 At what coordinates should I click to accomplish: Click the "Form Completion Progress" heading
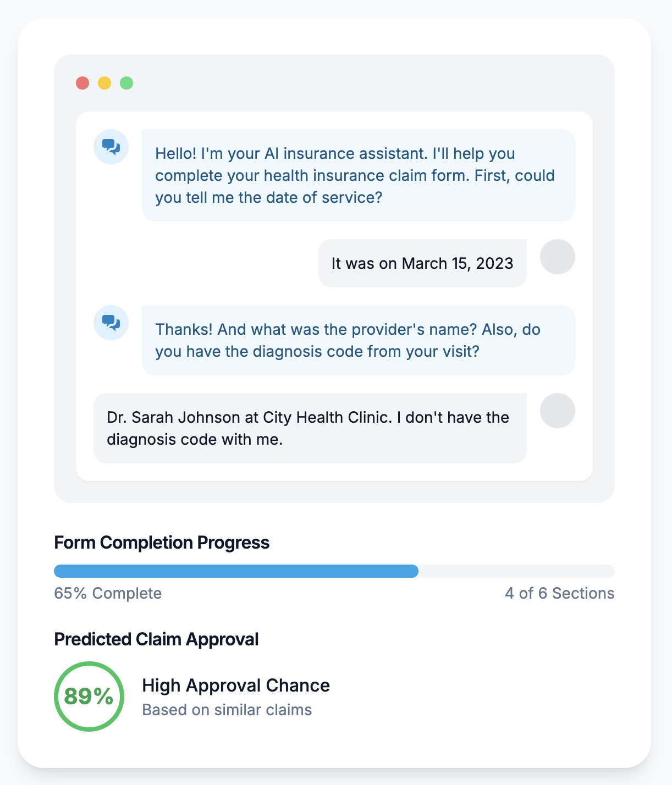click(x=162, y=543)
